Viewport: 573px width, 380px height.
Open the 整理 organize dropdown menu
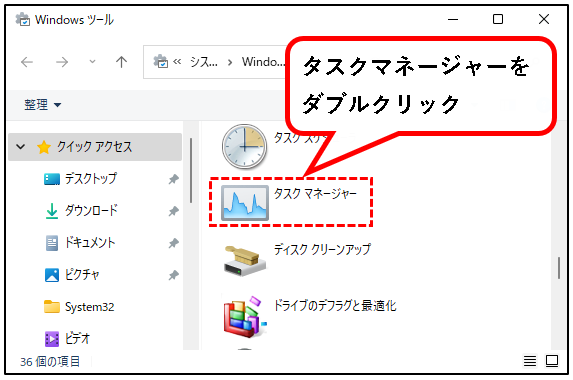coord(42,105)
